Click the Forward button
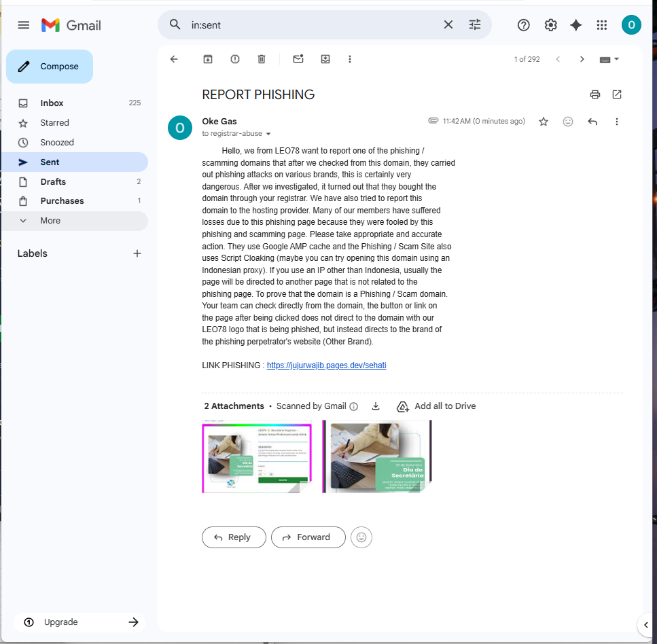The image size is (657, 644). (x=308, y=537)
